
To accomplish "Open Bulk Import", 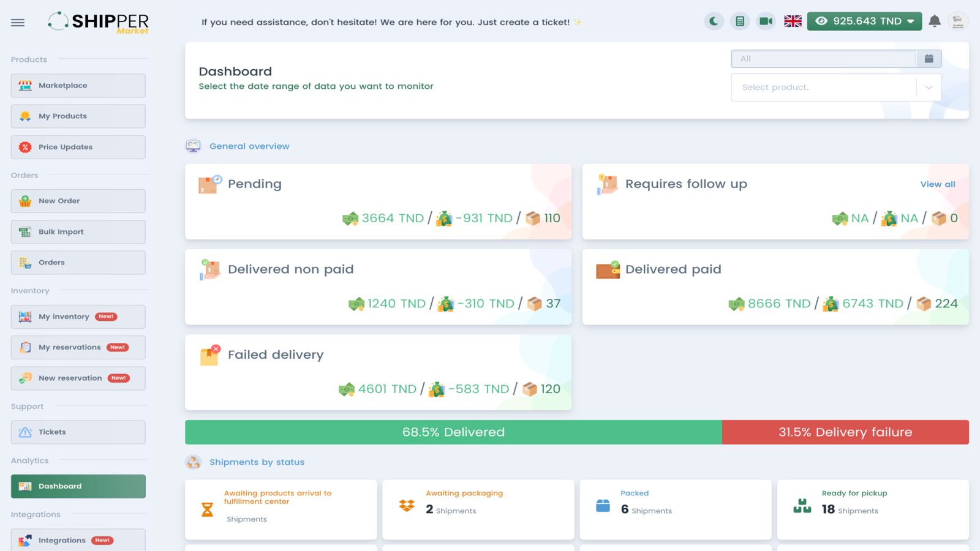I will 78,232.
